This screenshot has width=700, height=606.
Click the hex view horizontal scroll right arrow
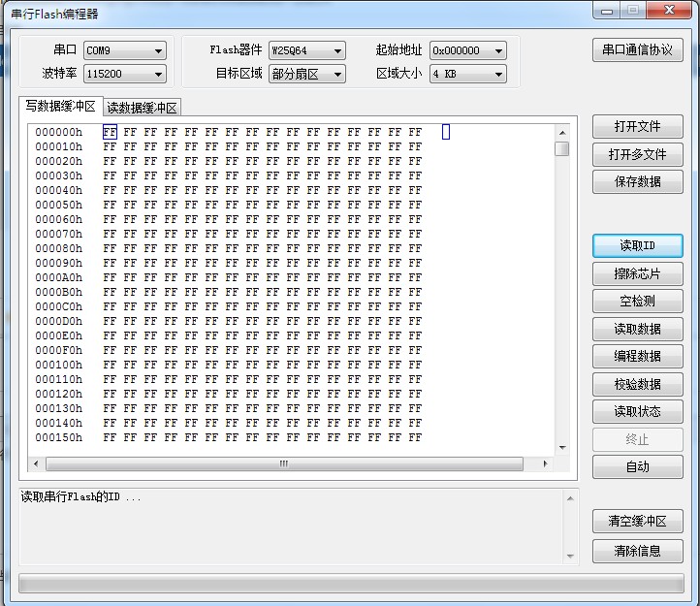(545, 464)
